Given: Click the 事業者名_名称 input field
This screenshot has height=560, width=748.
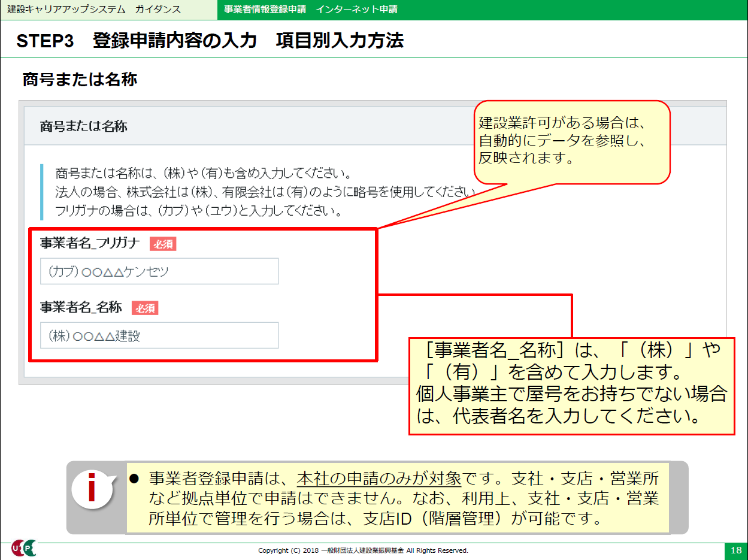Looking at the screenshot, I should [159, 335].
